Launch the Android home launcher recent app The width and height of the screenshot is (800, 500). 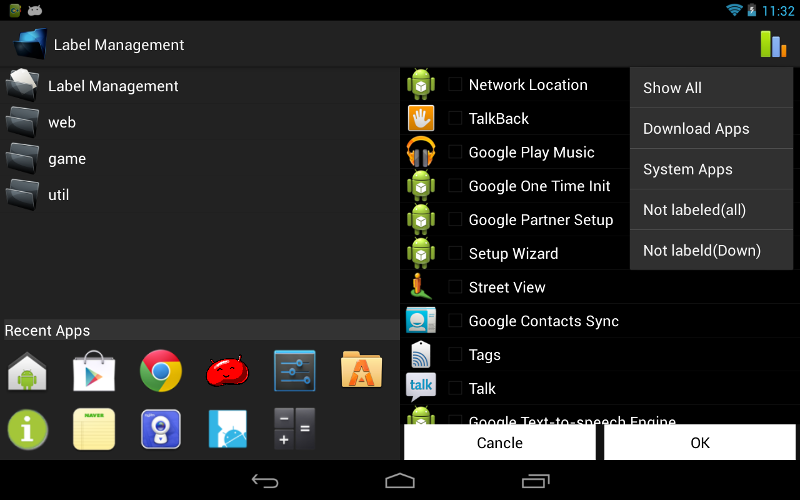click(27, 372)
